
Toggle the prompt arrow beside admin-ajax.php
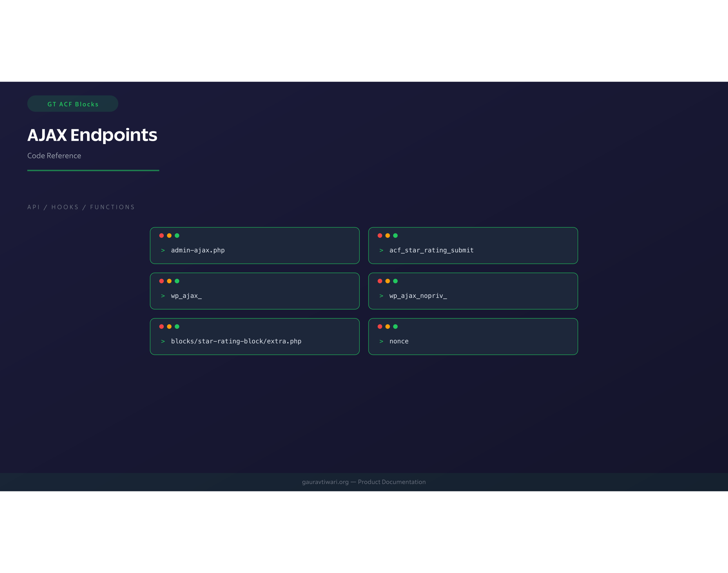[x=163, y=250]
